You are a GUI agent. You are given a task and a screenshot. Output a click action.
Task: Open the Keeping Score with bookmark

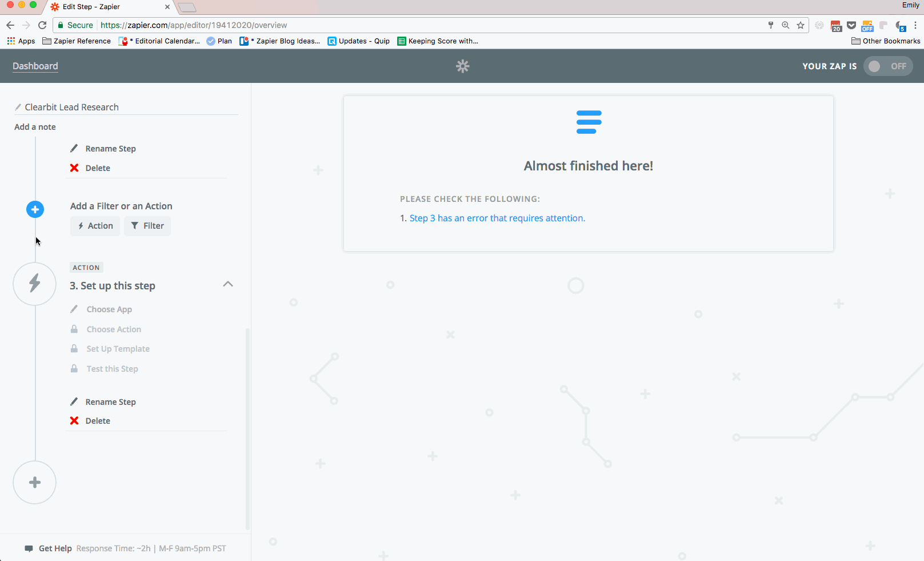click(x=438, y=41)
